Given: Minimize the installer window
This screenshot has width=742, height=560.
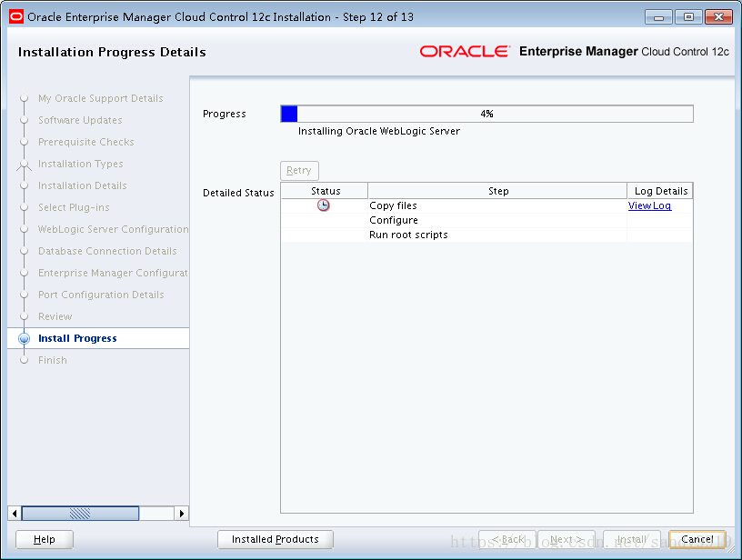Looking at the screenshot, I should tap(658, 17).
